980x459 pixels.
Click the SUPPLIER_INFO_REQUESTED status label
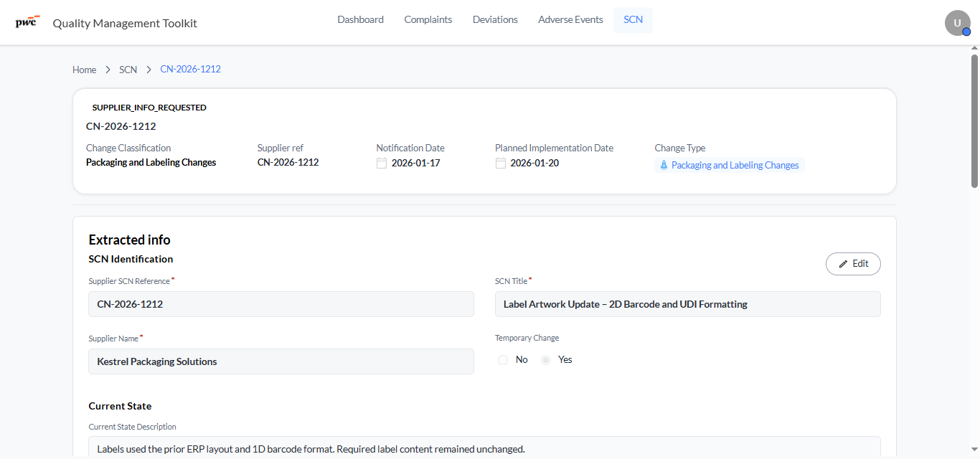tap(149, 108)
